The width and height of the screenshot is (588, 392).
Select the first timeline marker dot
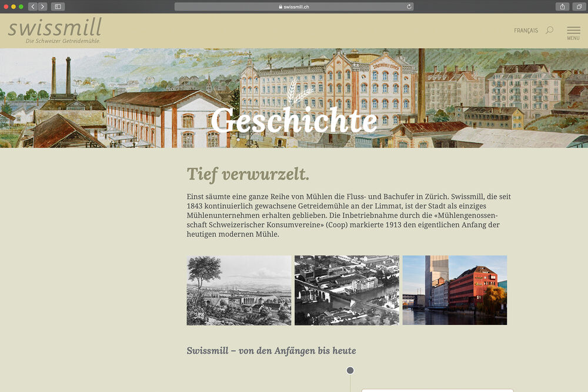tap(350, 371)
